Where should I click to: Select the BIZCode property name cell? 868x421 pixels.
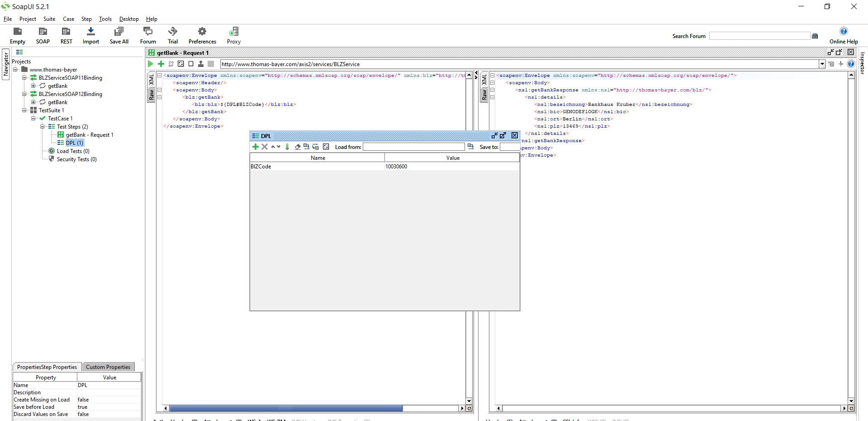tap(317, 167)
